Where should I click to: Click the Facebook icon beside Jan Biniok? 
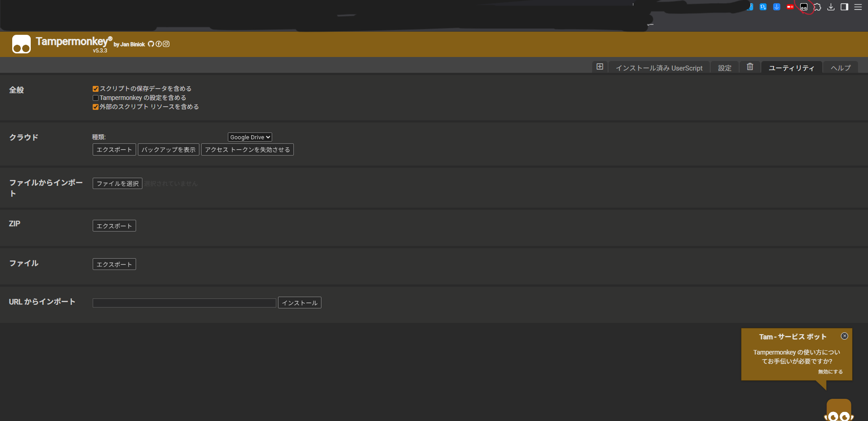coord(159,44)
